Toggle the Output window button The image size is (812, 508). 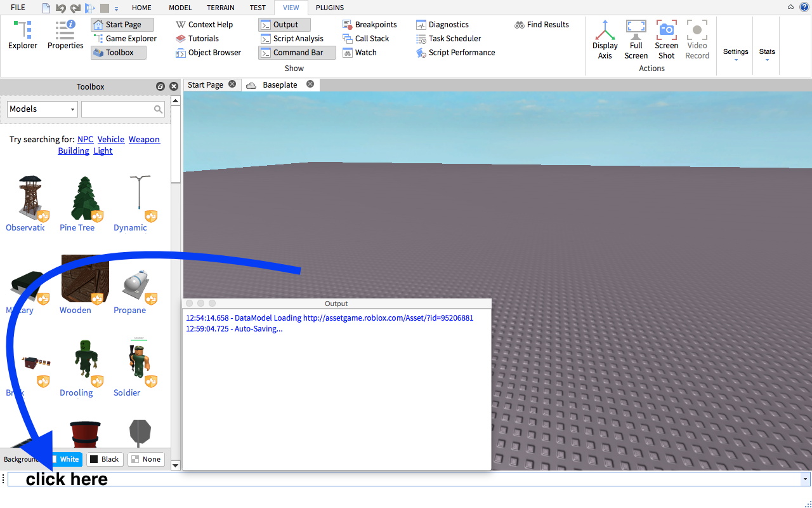point(284,25)
